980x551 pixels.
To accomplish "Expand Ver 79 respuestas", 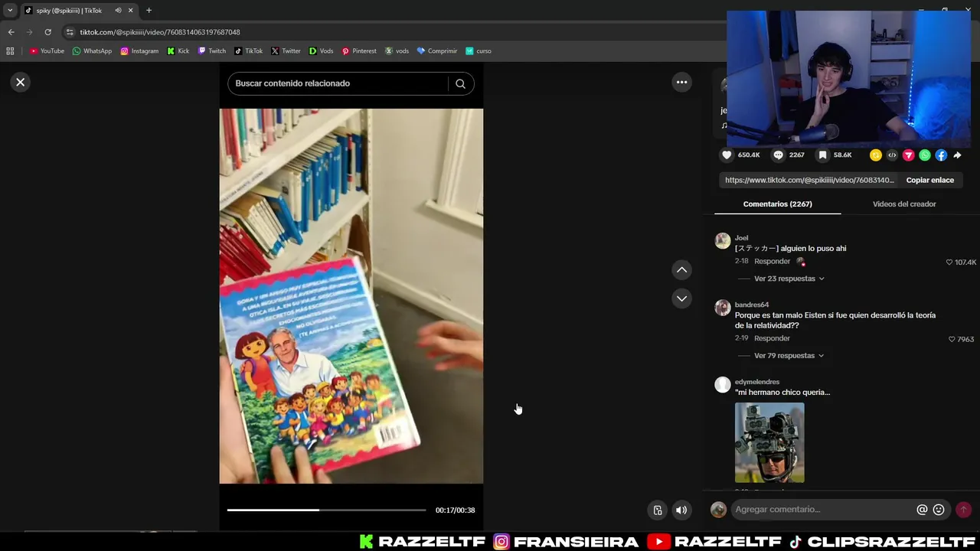I will click(789, 356).
